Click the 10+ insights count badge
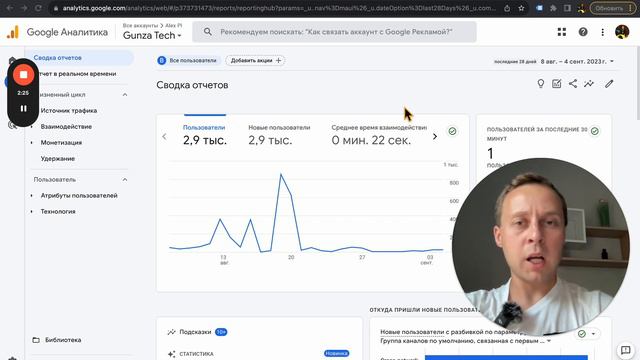Image resolution: width=640 pixels, height=360 pixels. (x=221, y=332)
